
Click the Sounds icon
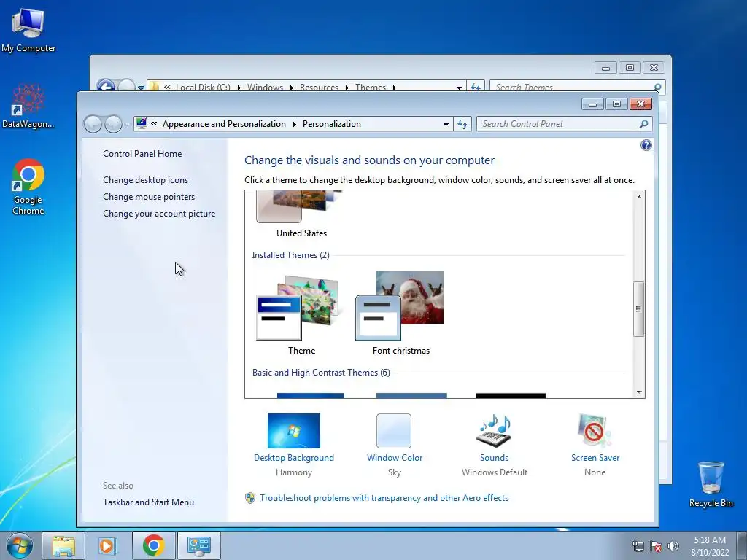coord(494,430)
